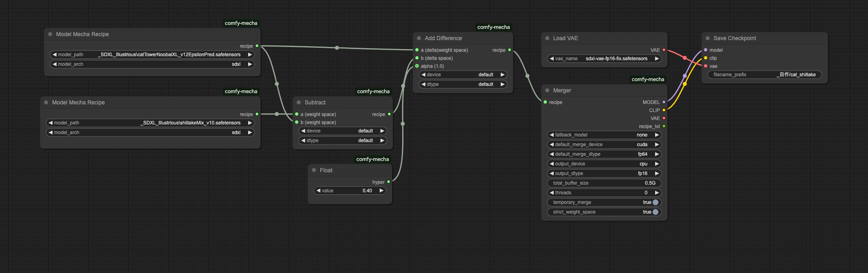Click left arrow on the threads field
Viewport: 868px width, 273px height.
tap(552, 193)
